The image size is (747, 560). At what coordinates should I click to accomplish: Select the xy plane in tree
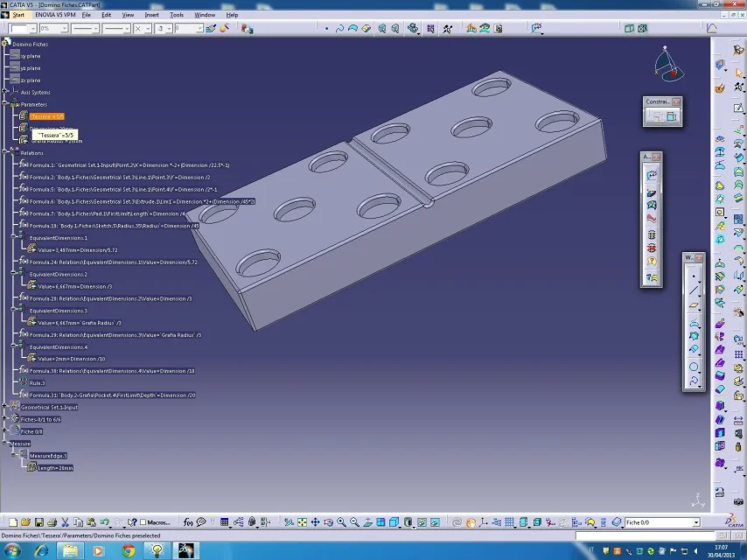pos(31,56)
